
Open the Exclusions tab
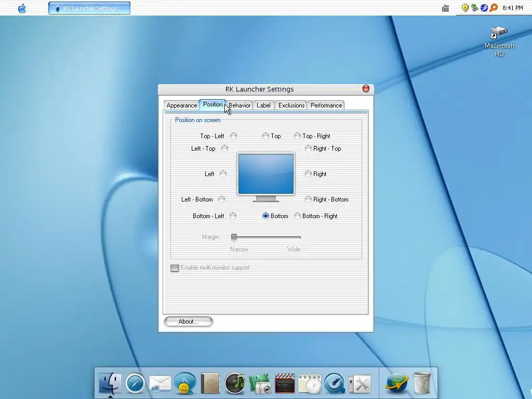pos(291,105)
